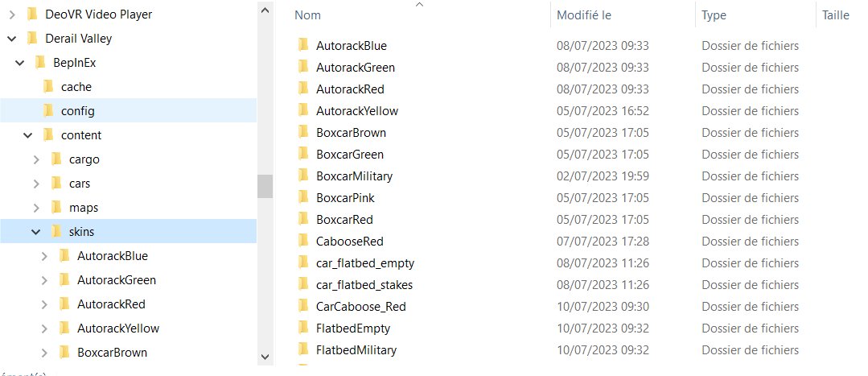Collapse the BepInEx tree node
This screenshot has height=376, width=868.
pyautogui.click(x=20, y=63)
